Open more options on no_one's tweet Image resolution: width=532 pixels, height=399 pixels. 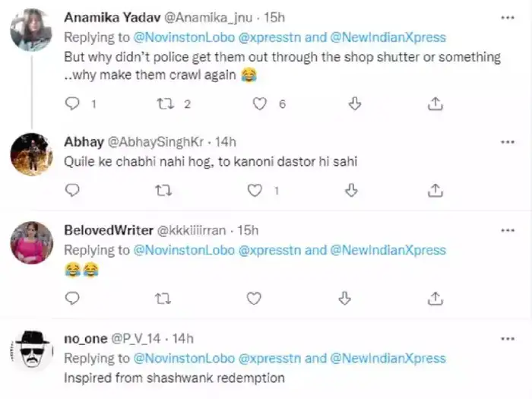click(x=505, y=337)
